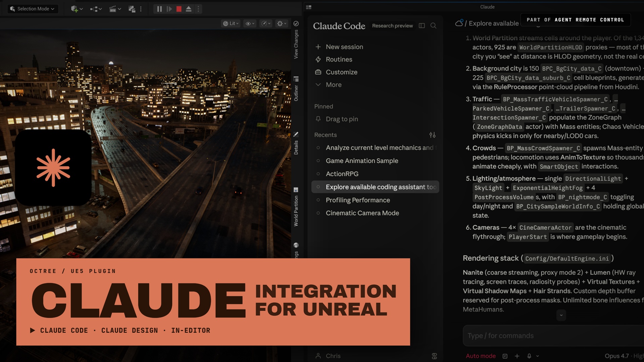Advance simulation by one frame
Image resolution: width=644 pixels, height=362 pixels.
click(169, 9)
